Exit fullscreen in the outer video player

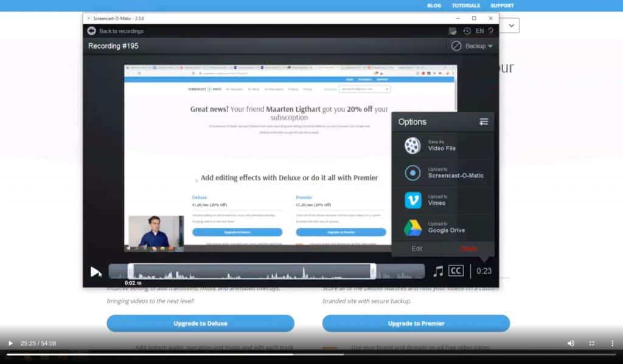click(x=591, y=343)
